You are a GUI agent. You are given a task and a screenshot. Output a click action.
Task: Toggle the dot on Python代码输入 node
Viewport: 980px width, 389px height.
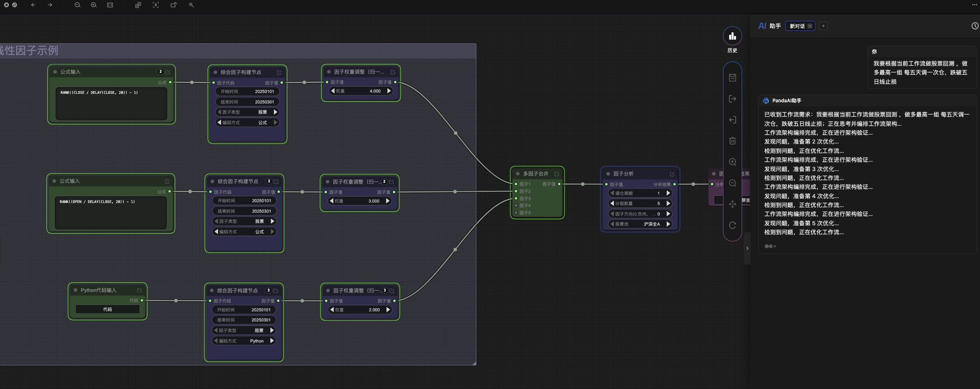tap(75, 290)
